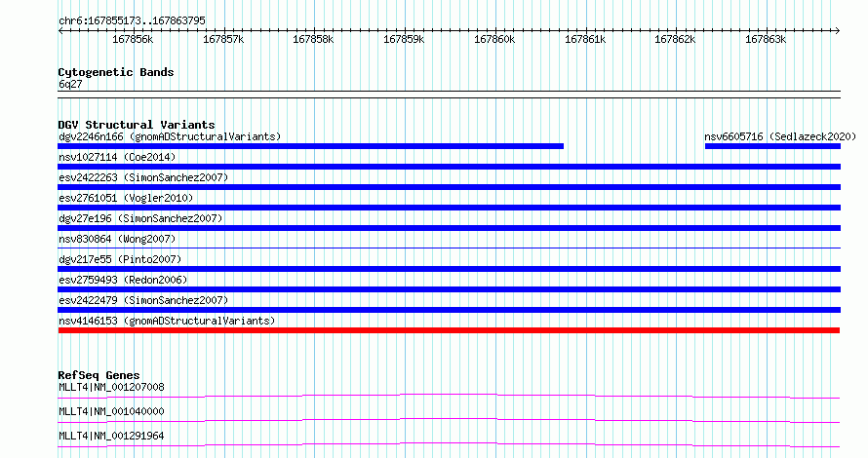Click the blue bar under esv2761051
This screenshot has height=458, width=868.
(449, 208)
